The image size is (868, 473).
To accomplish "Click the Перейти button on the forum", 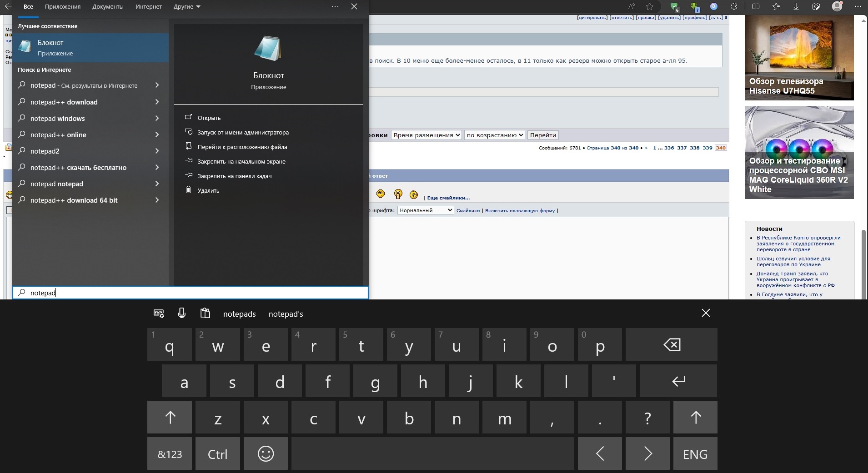I will (543, 135).
